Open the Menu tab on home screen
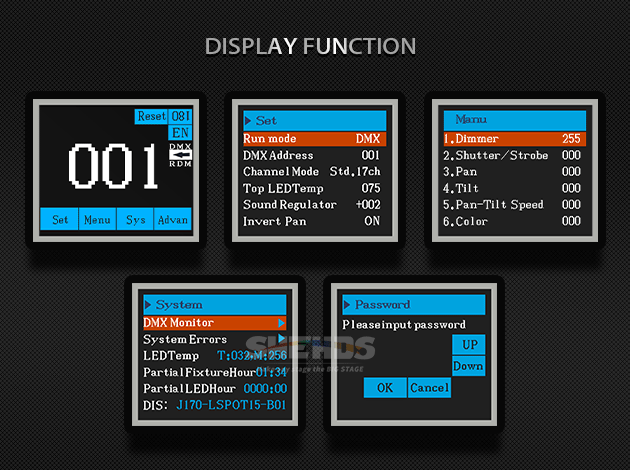 (x=97, y=220)
